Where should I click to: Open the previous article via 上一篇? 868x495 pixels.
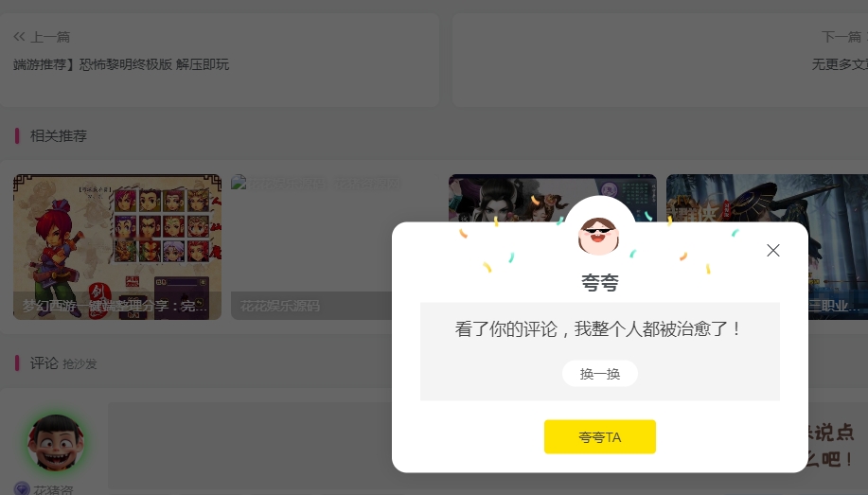pos(50,37)
